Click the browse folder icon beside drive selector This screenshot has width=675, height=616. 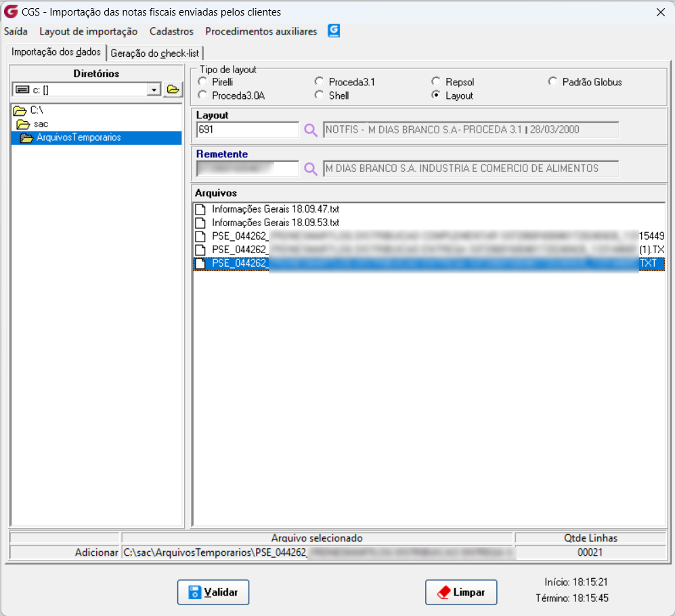(173, 89)
